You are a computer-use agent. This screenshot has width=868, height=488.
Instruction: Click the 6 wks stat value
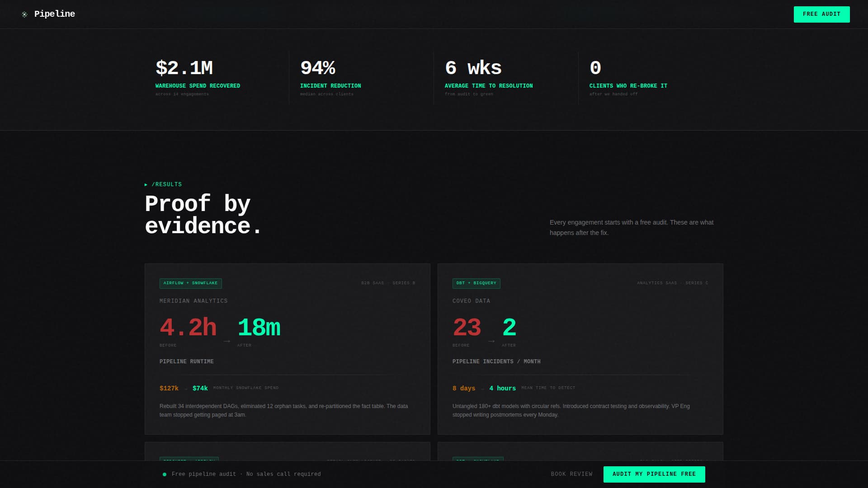[473, 68]
